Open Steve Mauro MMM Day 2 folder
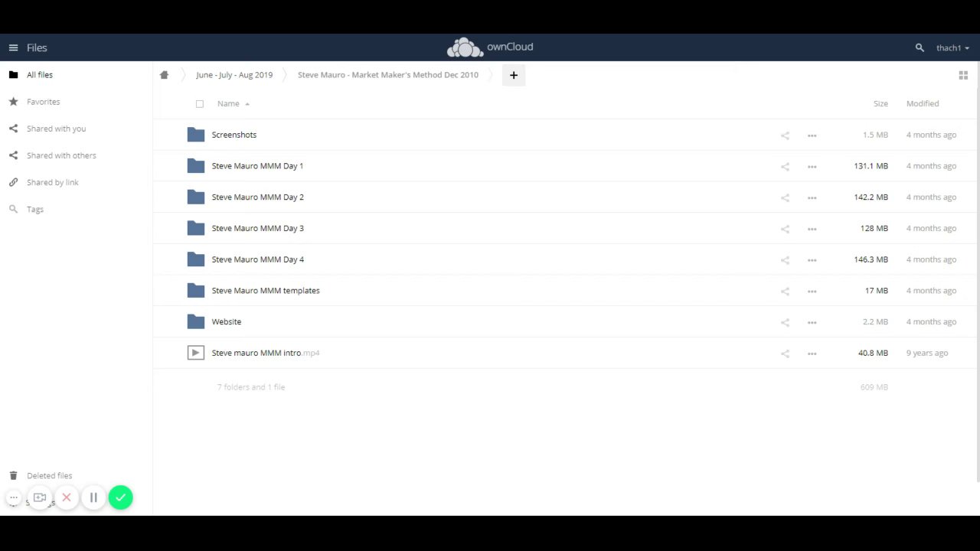 coord(258,197)
